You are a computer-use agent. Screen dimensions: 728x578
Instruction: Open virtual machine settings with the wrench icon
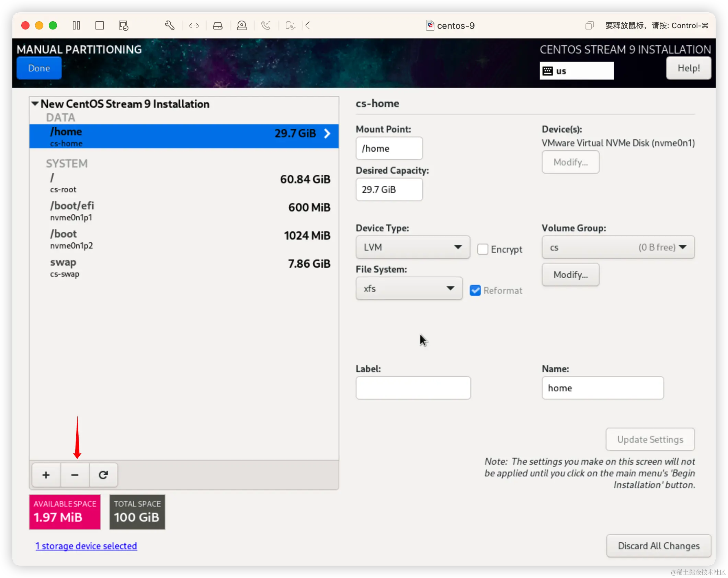click(x=170, y=25)
